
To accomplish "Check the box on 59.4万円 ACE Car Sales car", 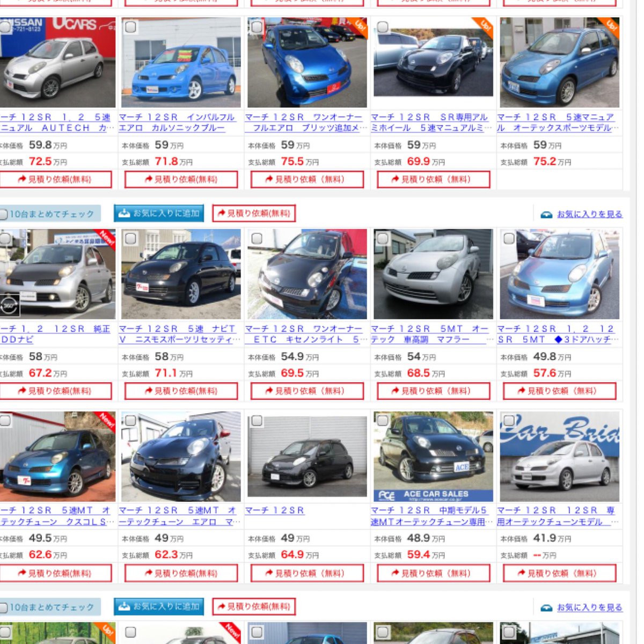I will (383, 421).
